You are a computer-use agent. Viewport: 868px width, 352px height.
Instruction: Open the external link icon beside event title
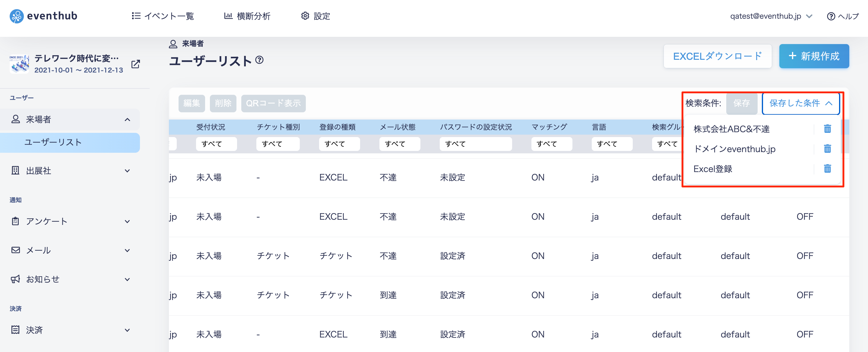(135, 64)
